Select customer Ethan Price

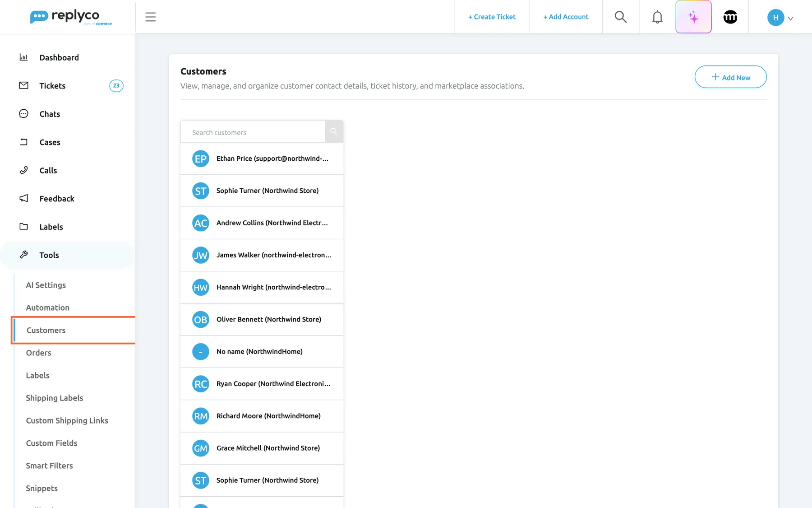262,158
